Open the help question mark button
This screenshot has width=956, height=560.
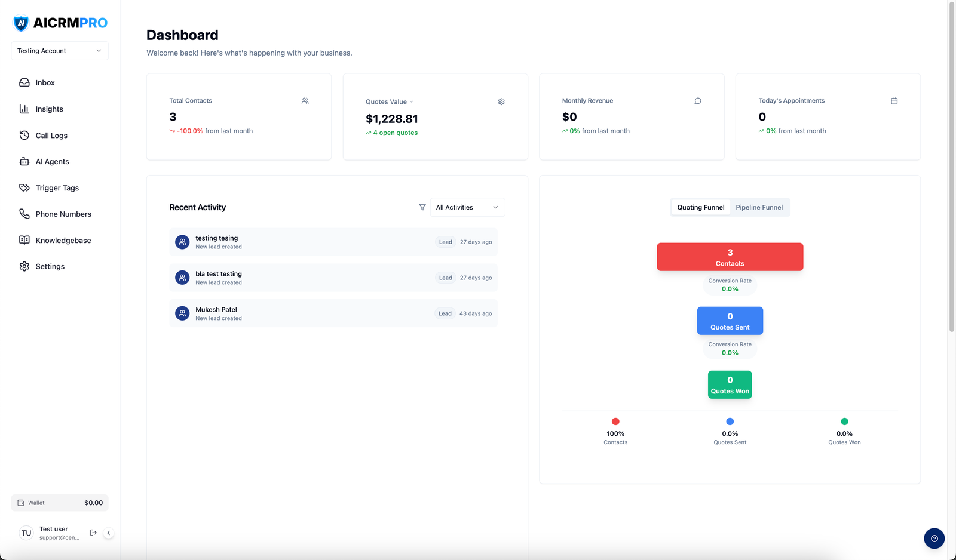coord(934,539)
